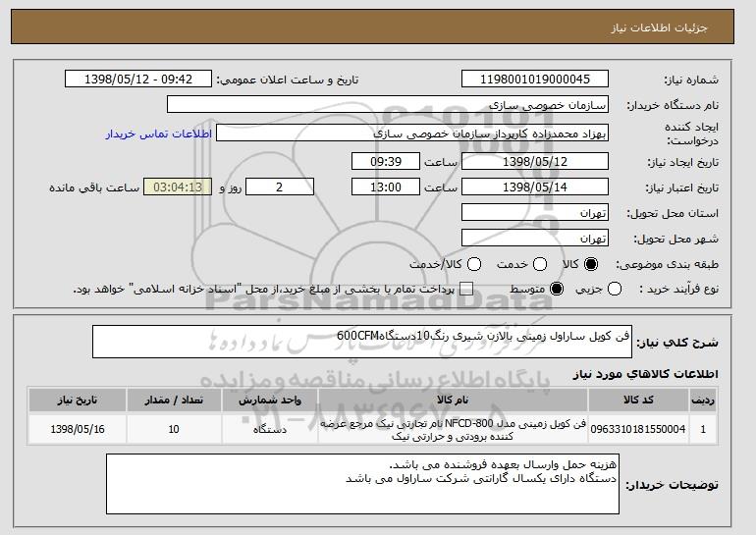Click the اطلاعات کالاهای مورد نیاز heading

(645, 374)
